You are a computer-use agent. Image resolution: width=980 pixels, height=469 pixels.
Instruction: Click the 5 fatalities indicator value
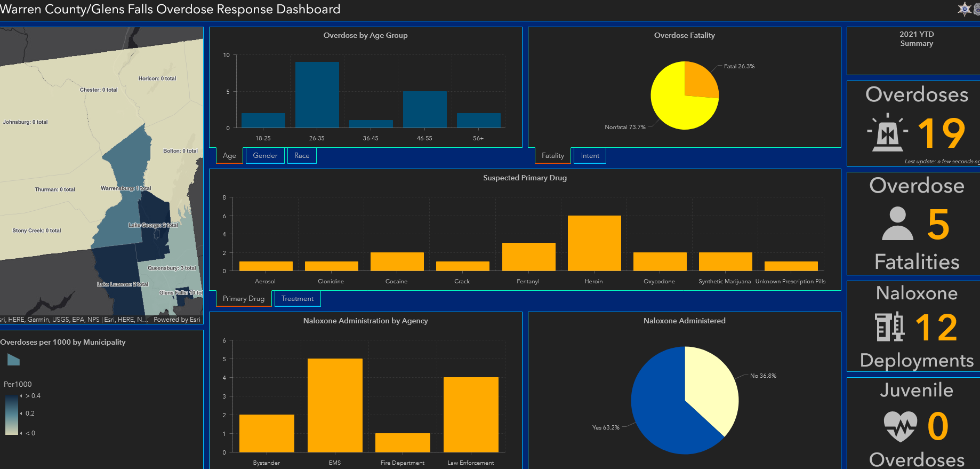pyautogui.click(x=938, y=225)
